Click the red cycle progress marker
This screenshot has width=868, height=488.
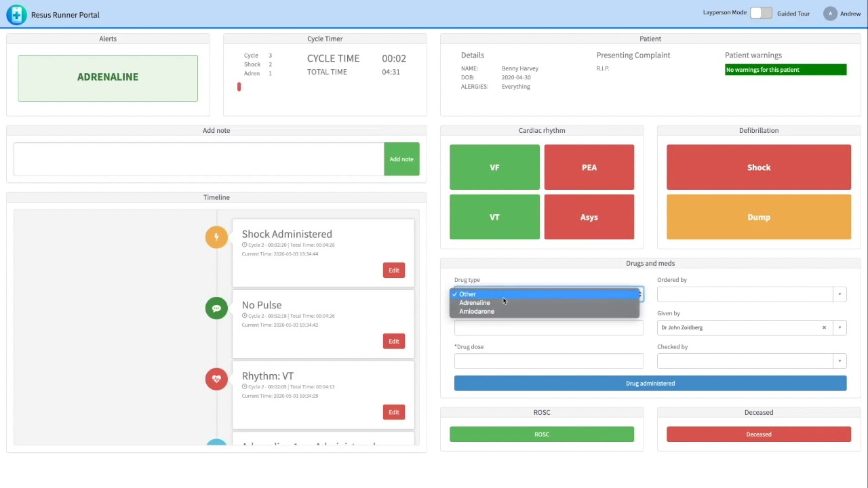click(239, 87)
